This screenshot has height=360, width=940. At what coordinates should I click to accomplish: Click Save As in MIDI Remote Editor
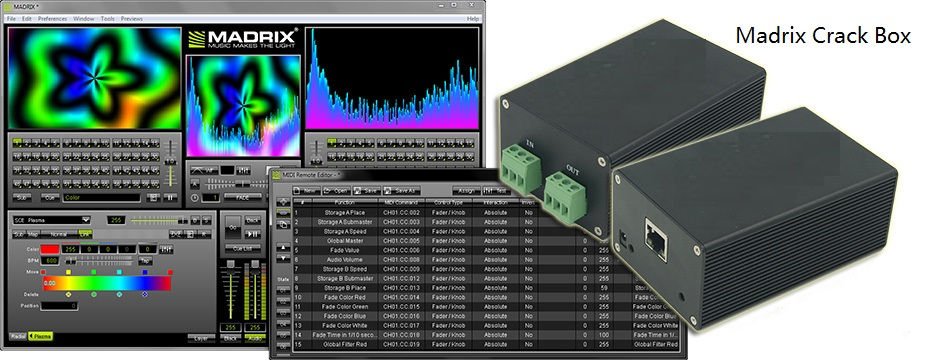point(402,190)
